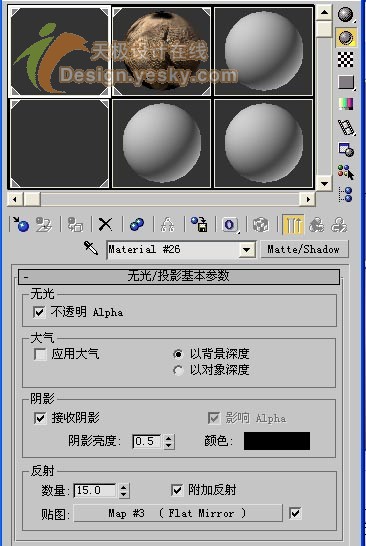Screen dimensions: 366x546
Task: Toggle the 影响 Alpha checkbox
Action: pos(213,418)
